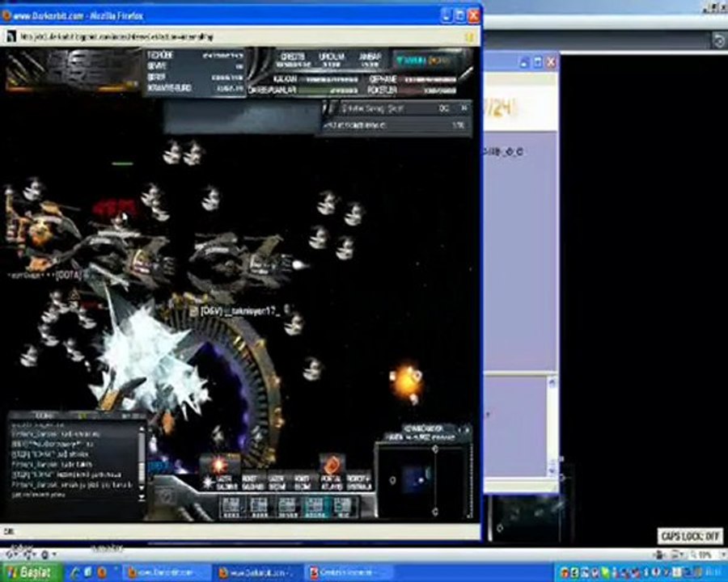
Task: Launch Firefox from quick launch bar
Action: pos(102,572)
